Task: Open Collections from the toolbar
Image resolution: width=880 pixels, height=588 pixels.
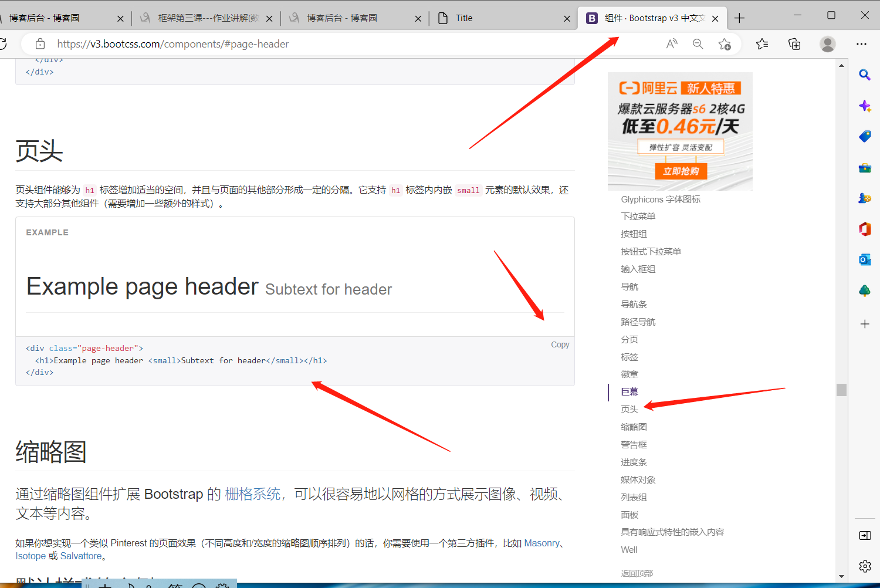Action: 794,43
